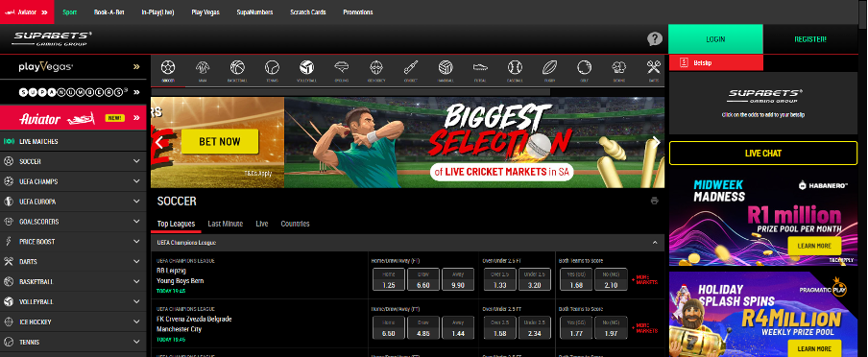Open the LIVE CHAT button

(763, 154)
